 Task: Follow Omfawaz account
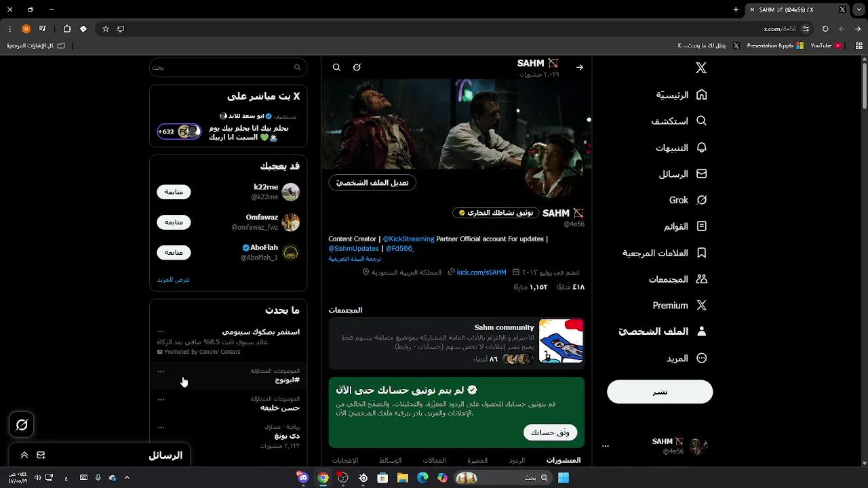(x=174, y=222)
